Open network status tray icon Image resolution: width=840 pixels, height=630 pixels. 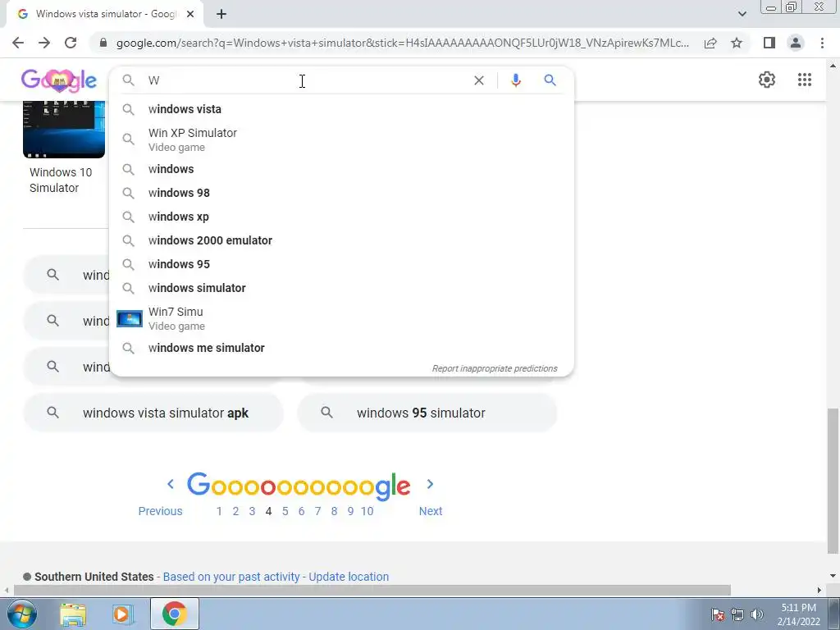(737, 614)
